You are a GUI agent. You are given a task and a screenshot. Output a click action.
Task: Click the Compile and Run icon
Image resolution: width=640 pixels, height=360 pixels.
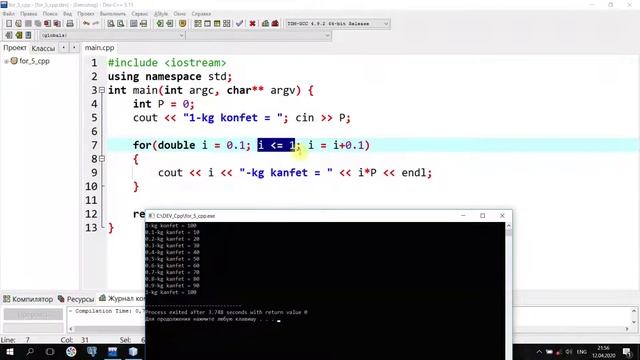click(217, 24)
